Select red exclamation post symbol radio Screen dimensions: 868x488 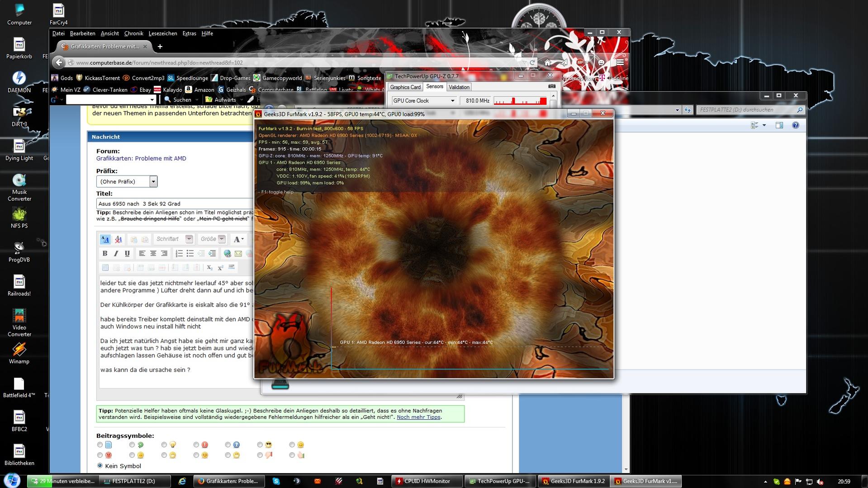(x=196, y=445)
